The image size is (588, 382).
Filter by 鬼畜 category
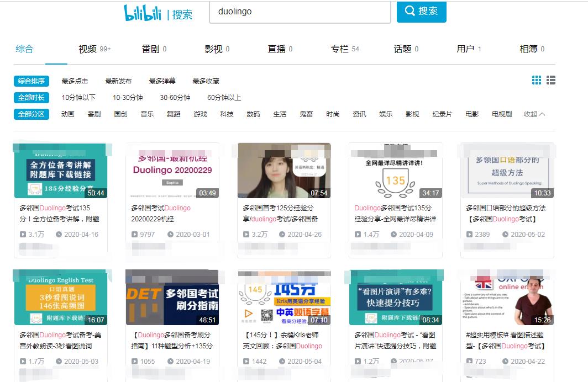coord(306,114)
